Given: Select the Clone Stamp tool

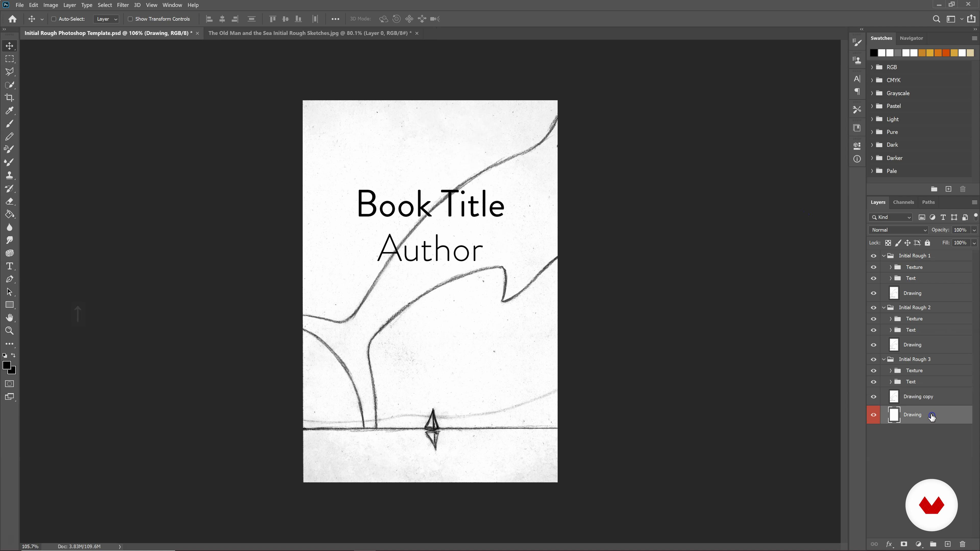Looking at the screenshot, I should 9,175.
